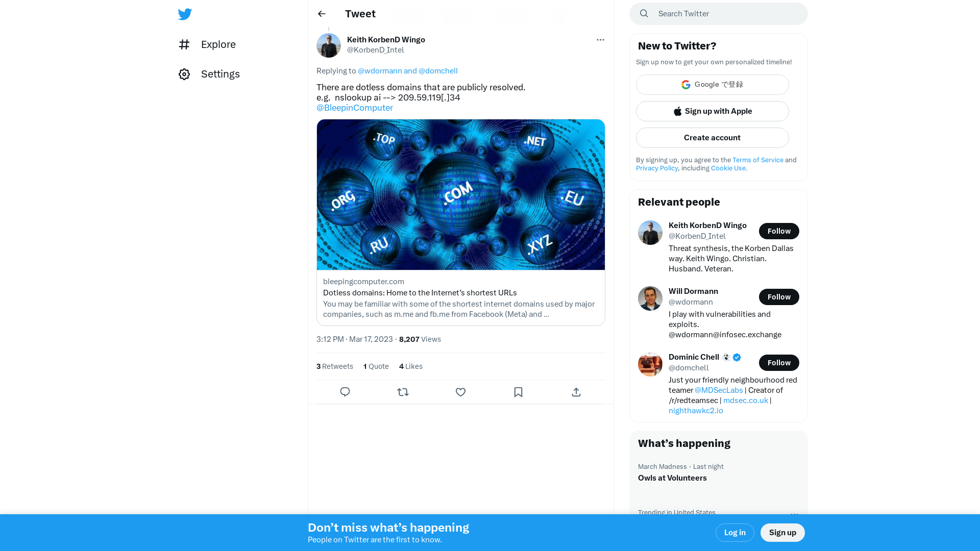Click the back arrow navigation icon
The image size is (980, 551).
321,13
